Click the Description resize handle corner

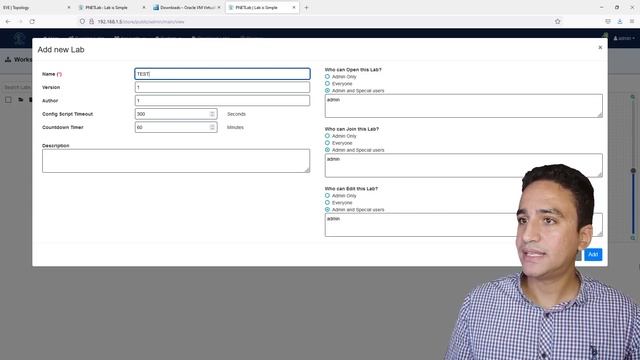(307, 170)
